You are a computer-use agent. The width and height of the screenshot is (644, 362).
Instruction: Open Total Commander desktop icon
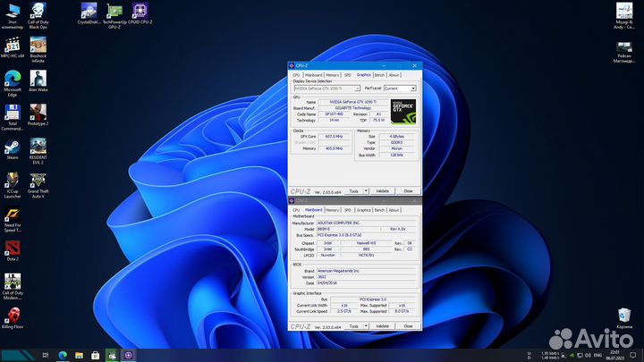[x=13, y=117]
